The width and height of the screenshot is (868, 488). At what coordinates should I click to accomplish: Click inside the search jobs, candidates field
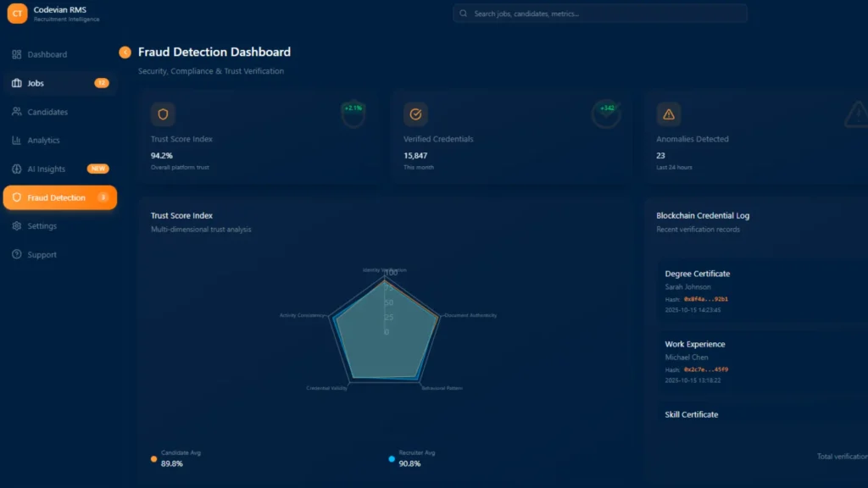point(602,14)
